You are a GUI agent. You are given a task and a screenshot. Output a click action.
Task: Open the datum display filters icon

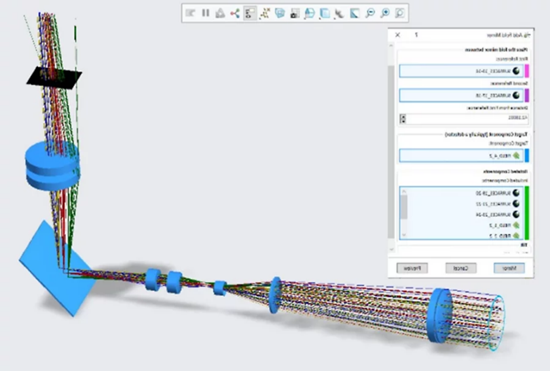tap(265, 13)
